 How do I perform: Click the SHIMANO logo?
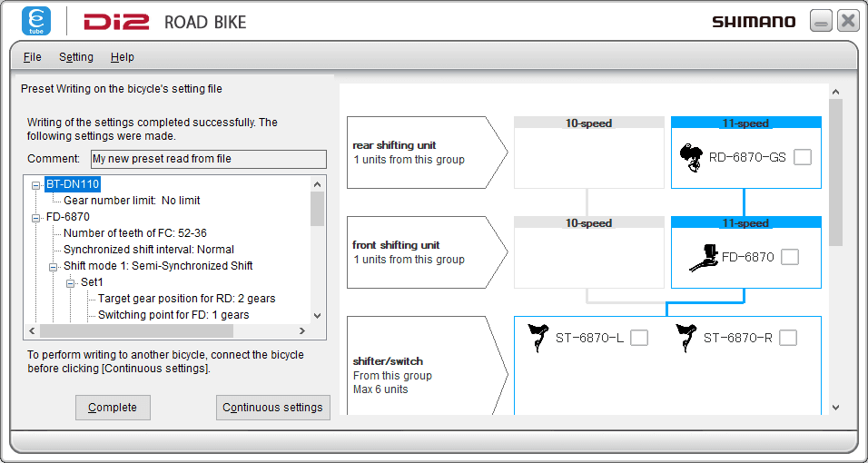[754, 22]
